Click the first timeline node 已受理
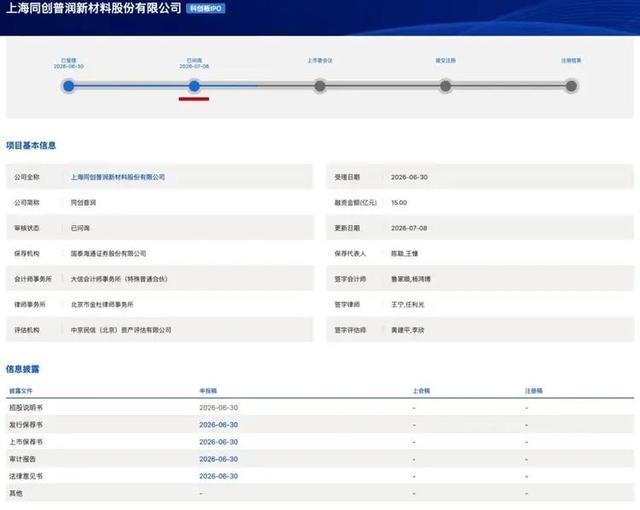Screen dimensions: 640x510 click(69, 86)
